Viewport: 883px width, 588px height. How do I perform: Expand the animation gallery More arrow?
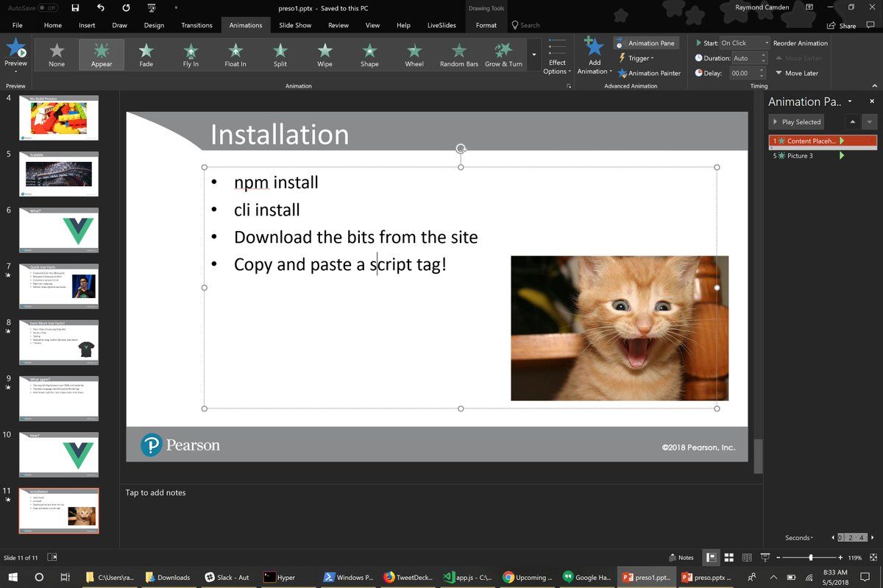[533, 55]
